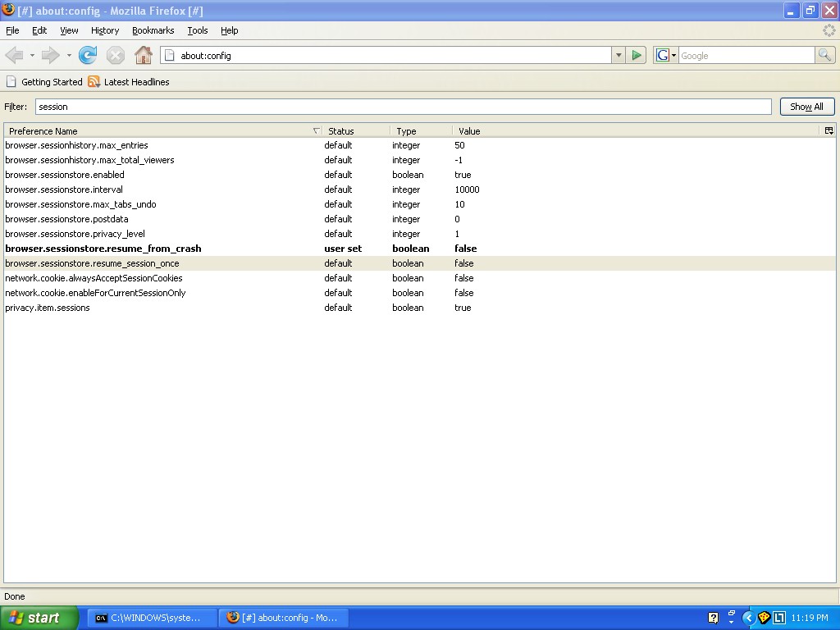
Task: Click the Stop loading toolbar icon
Action: click(x=115, y=55)
